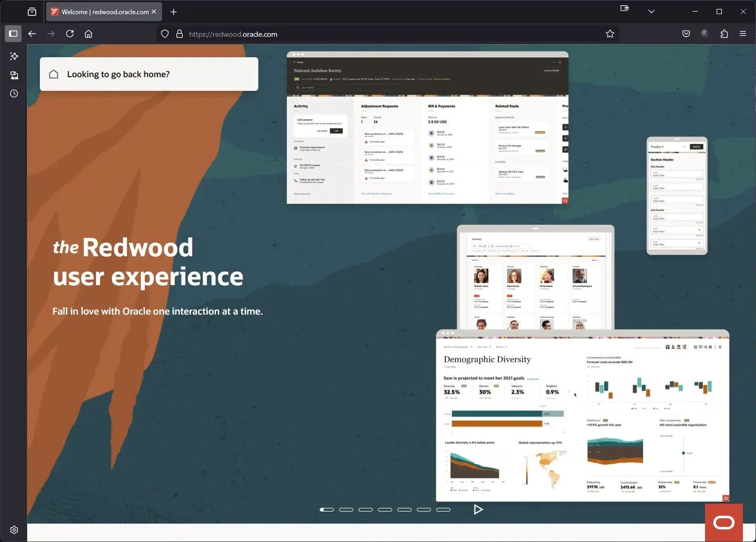The width and height of the screenshot is (756, 542).
Task: Click the home icon in the banner card
Action: (x=54, y=74)
